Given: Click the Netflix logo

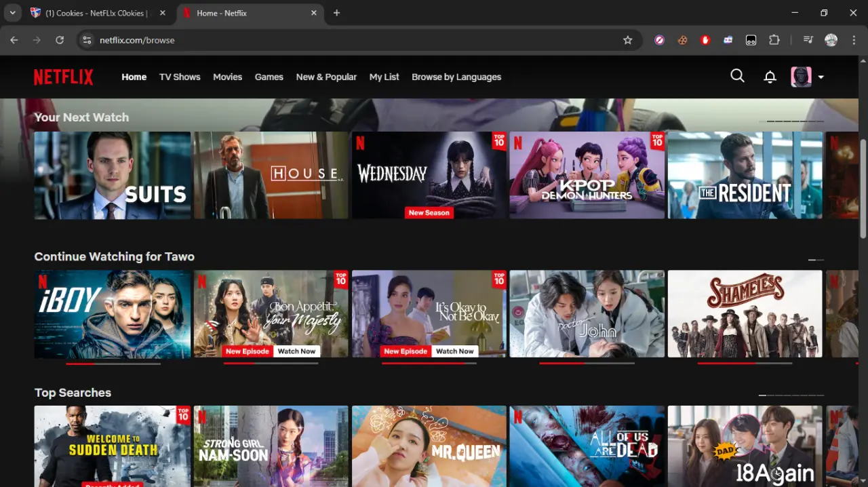Looking at the screenshot, I should (x=64, y=77).
